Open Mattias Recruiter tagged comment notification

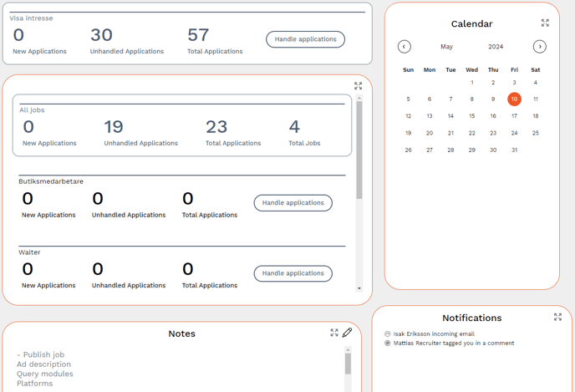tap(454, 344)
